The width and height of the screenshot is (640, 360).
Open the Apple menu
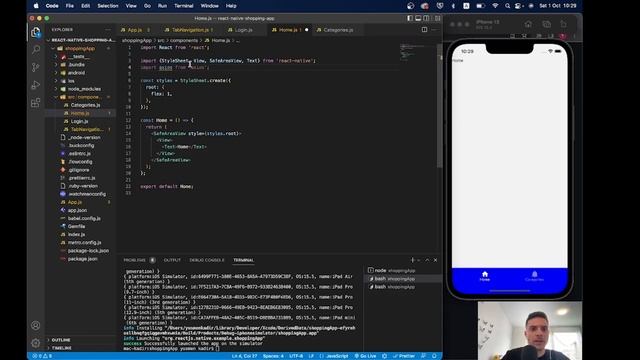coord(36,6)
